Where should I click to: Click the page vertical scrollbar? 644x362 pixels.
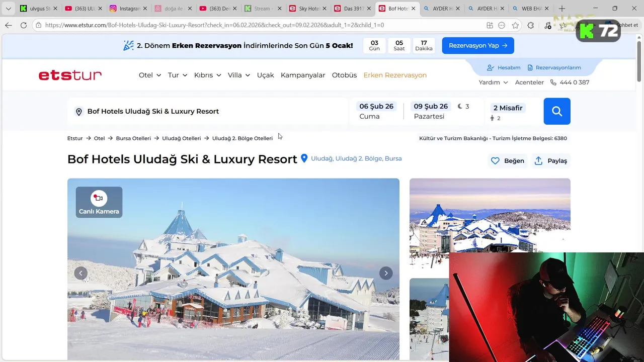[x=639, y=60]
